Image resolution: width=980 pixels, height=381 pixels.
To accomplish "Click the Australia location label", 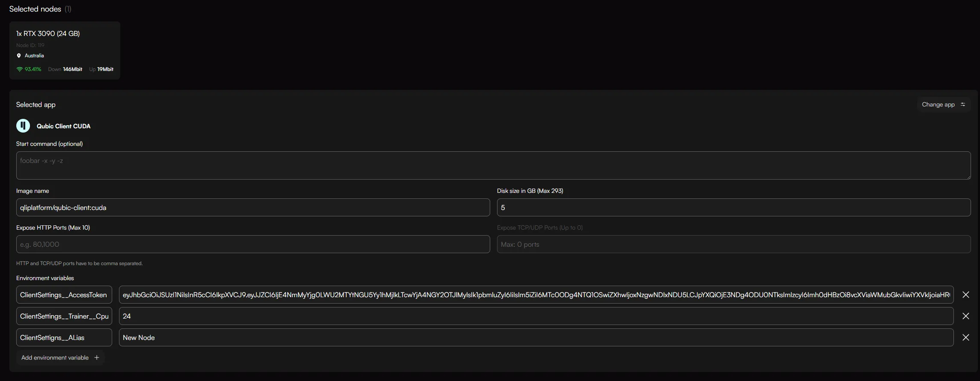I will [x=34, y=56].
